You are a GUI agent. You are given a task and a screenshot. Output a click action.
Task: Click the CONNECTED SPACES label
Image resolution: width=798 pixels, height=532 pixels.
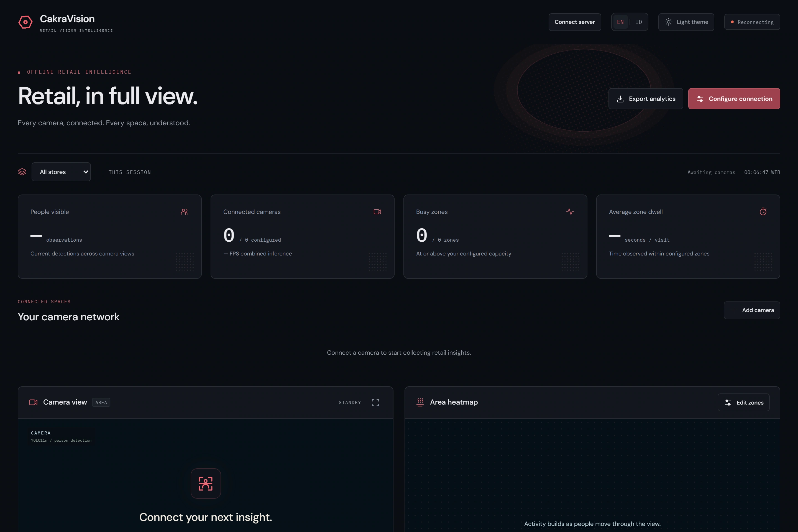pos(44,302)
